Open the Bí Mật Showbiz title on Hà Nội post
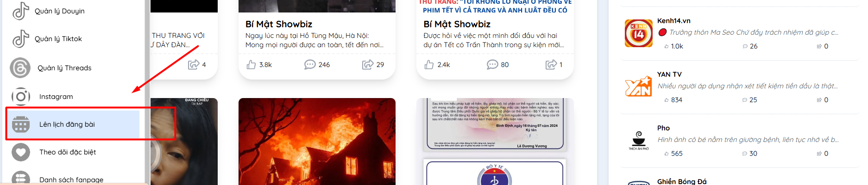The image size is (868, 185). (279, 24)
